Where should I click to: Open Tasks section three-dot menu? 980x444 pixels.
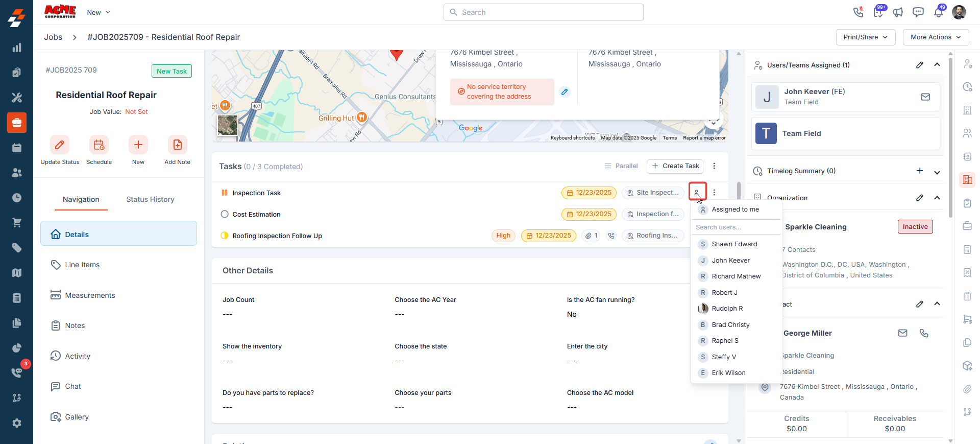coord(714,166)
